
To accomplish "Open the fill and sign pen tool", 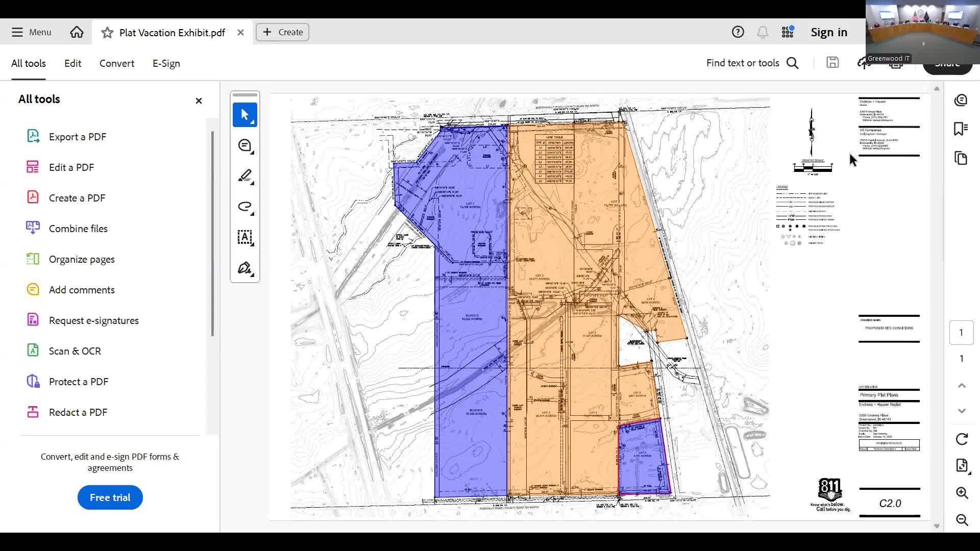I will coord(244,268).
